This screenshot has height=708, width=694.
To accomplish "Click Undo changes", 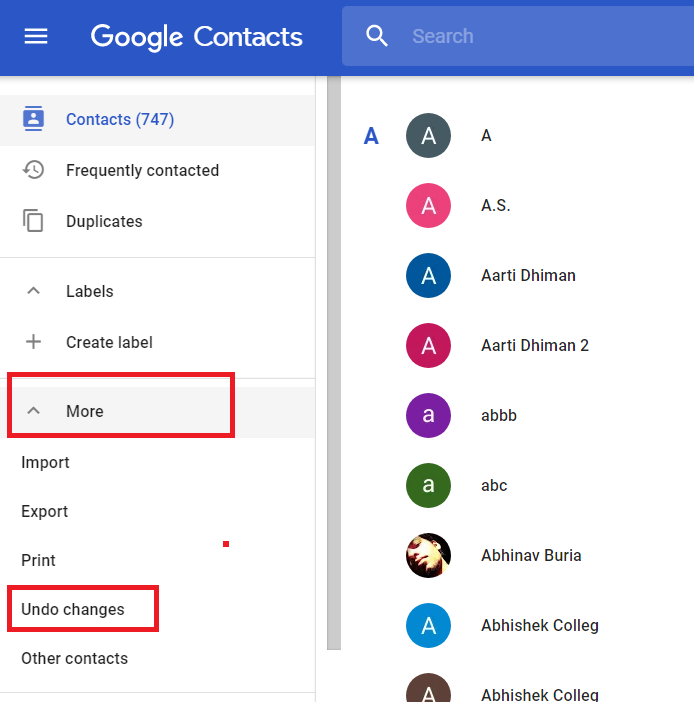I will tap(73, 609).
